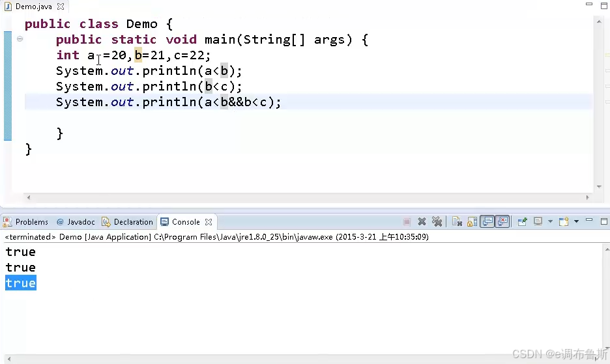Image resolution: width=610 pixels, height=364 pixels.
Task: Click the console horizontal scroll-left arrow
Action: click(x=9, y=359)
